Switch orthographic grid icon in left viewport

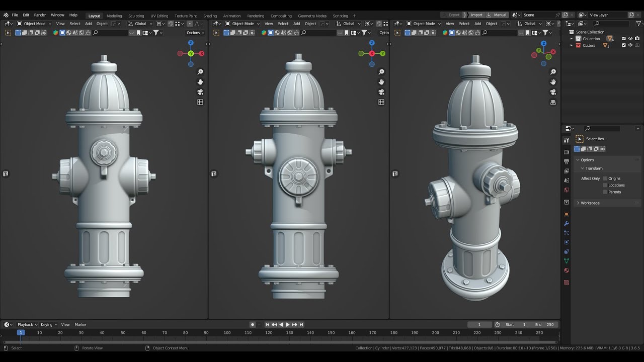click(200, 102)
